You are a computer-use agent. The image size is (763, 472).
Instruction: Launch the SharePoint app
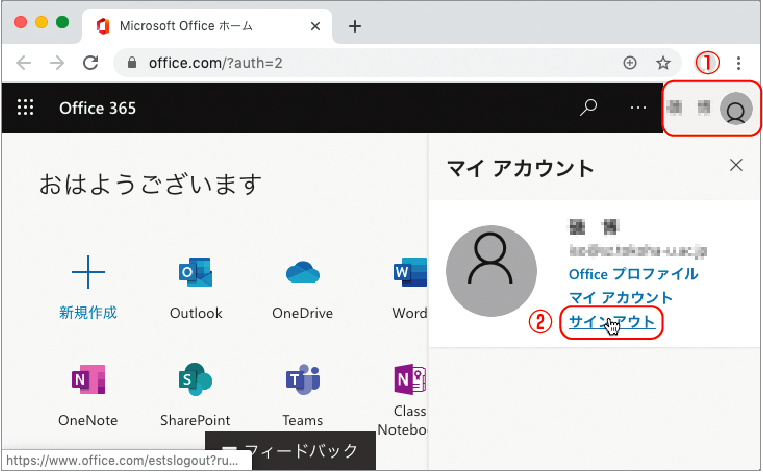point(195,381)
